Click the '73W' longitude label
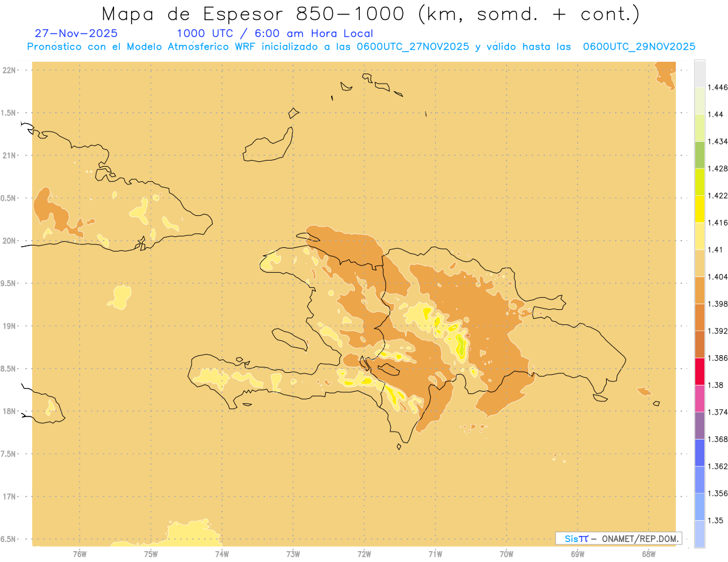Screen dimensions: 728x562 pos(293,555)
